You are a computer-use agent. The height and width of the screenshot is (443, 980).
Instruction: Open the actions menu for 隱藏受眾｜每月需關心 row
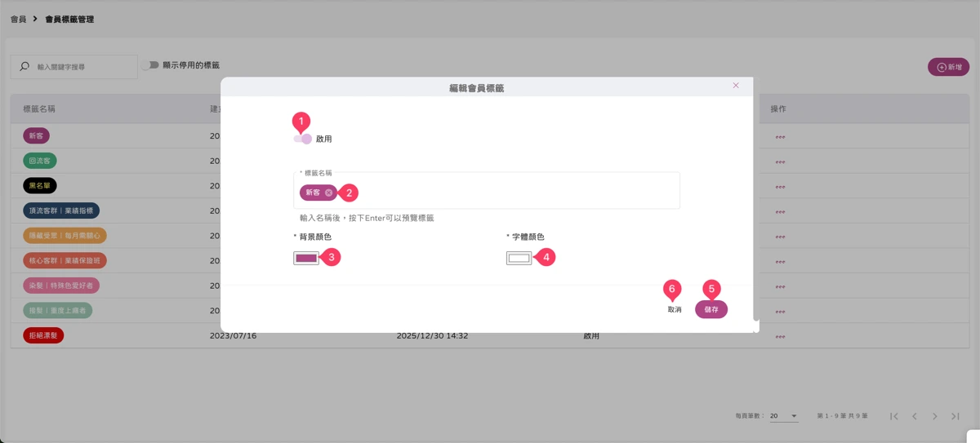pyautogui.click(x=780, y=237)
